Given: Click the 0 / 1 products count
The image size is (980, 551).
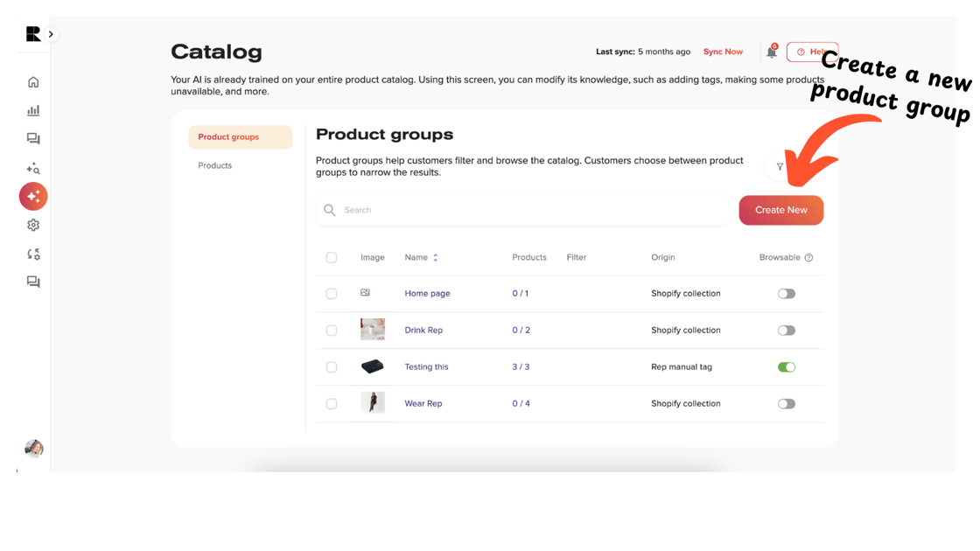Looking at the screenshot, I should pos(521,294).
